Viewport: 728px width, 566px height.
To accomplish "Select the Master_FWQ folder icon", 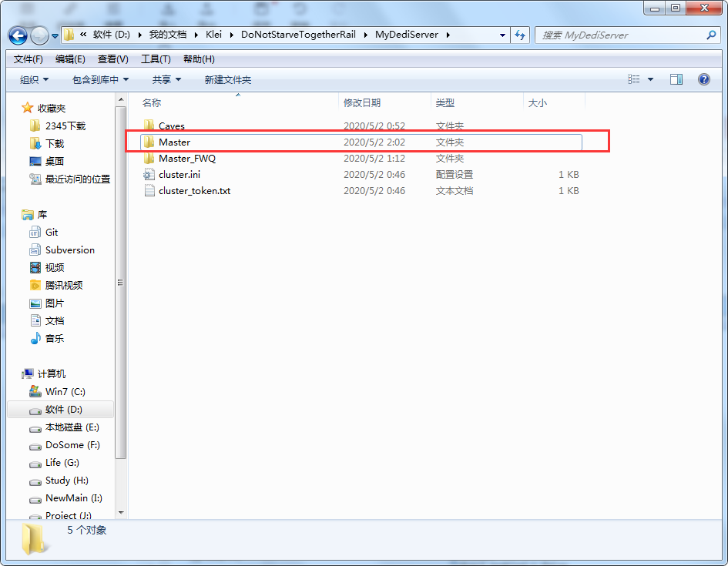I will tap(149, 158).
